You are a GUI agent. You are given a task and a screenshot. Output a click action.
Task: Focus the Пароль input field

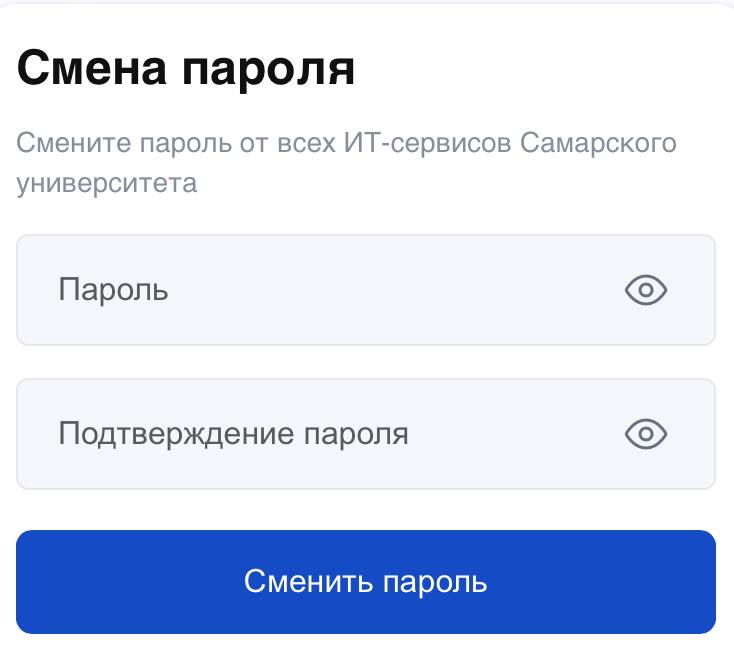tap(366, 290)
